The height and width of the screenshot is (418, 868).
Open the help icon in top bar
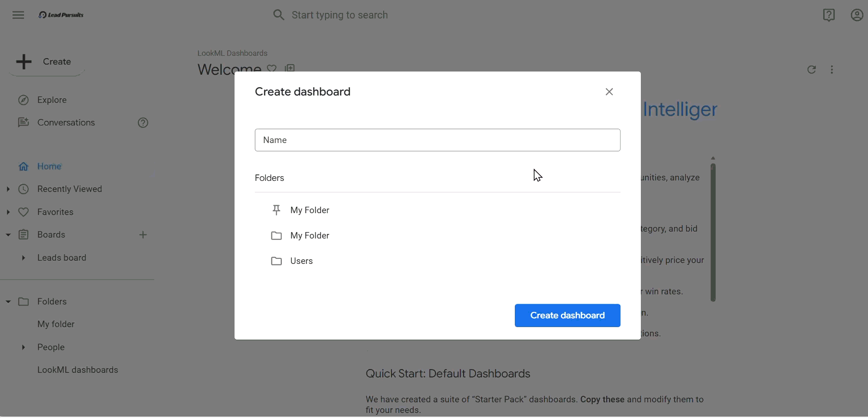[x=829, y=15]
